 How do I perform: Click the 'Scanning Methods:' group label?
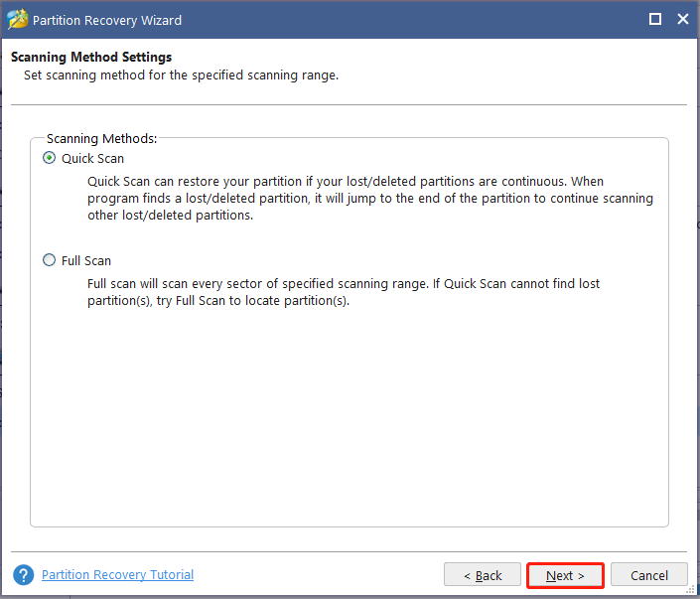tap(102, 138)
